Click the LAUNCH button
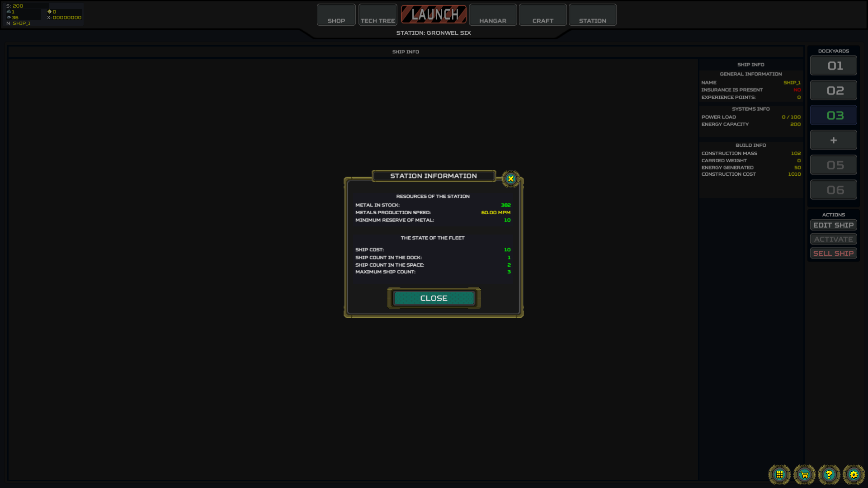 434,14
